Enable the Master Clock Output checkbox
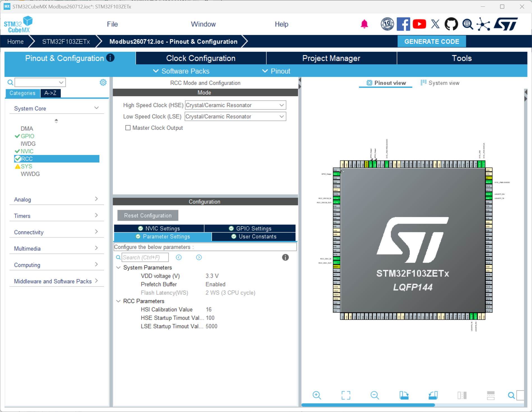532x412 pixels. (128, 128)
